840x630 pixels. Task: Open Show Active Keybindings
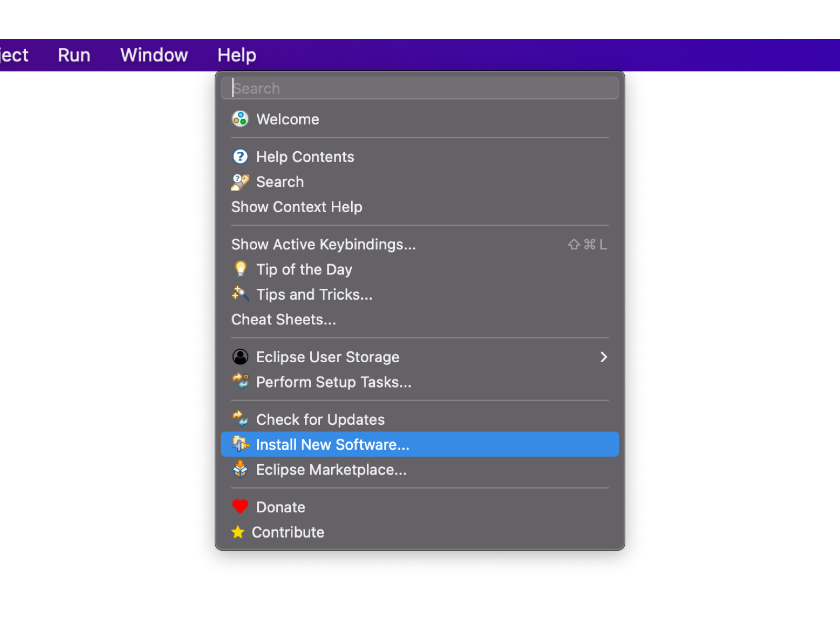pyautogui.click(x=323, y=245)
